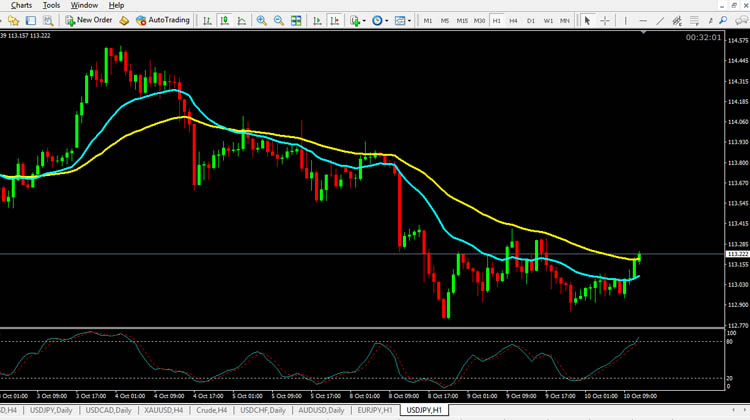
Task: Select the text label tool
Action: coord(711,21)
